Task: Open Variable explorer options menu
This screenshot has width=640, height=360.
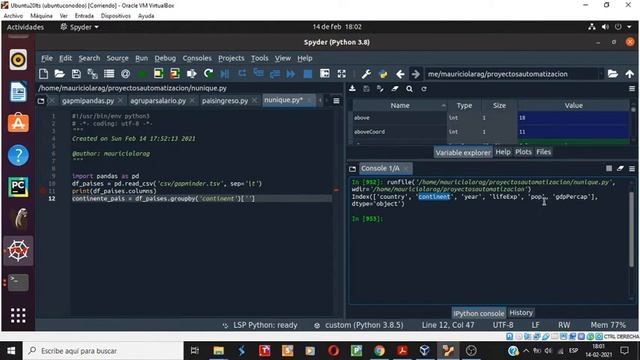Action: tap(632, 89)
